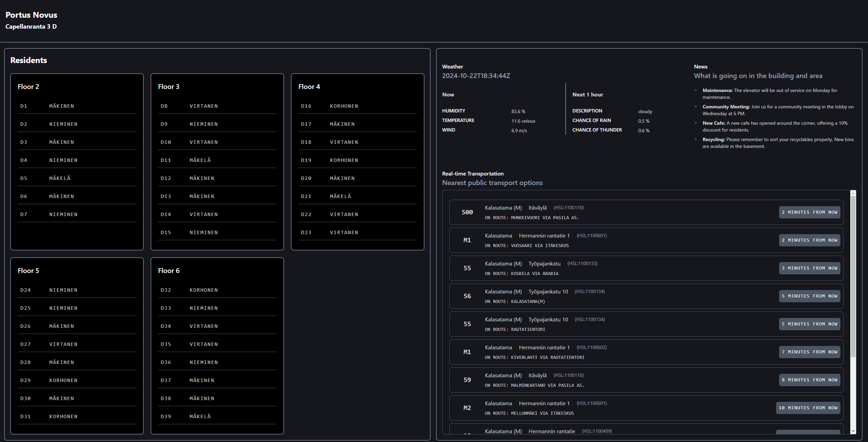Click the transportation list scrollbar thumb
868x442 pixels.
(x=853, y=276)
